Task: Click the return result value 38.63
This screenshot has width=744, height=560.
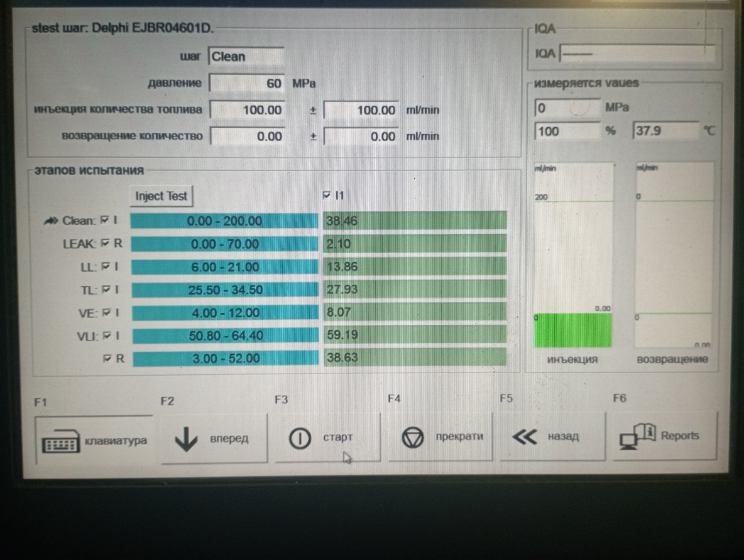Action: [x=415, y=357]
